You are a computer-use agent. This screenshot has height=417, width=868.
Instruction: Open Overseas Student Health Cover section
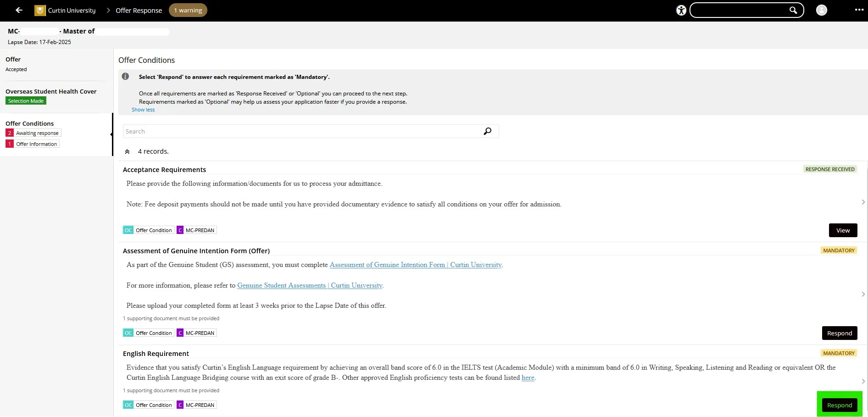(x=51, y=91)
